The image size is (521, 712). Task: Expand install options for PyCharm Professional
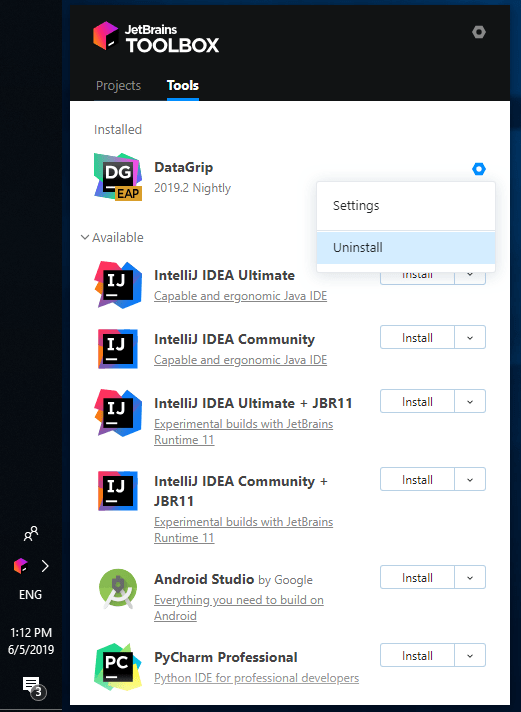[470, 655]
